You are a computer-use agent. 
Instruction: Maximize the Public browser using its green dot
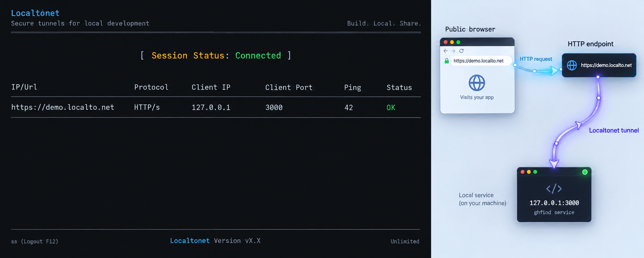click(458, 42)
